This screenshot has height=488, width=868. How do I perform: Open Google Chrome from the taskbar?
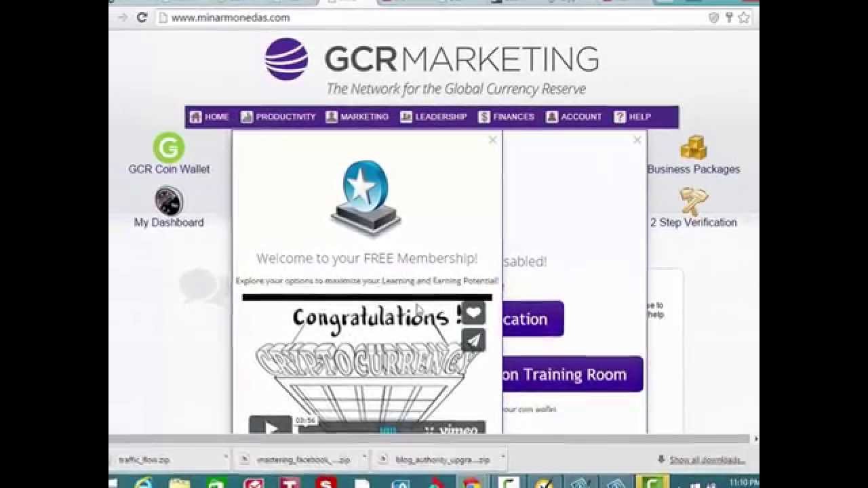point(472,483)
